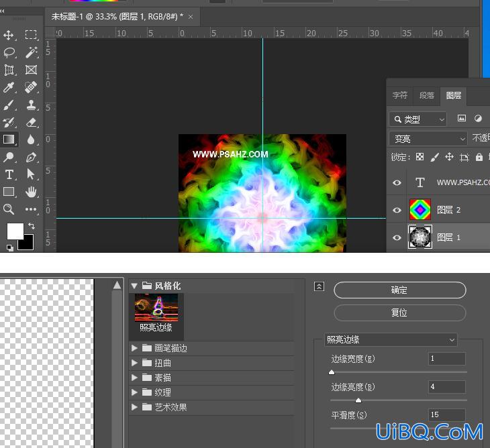Image resolution: width=490 pixels, height=448 pixels.
Task: Click the 边缘亮度 slider handle
Action: pos(358,400)
